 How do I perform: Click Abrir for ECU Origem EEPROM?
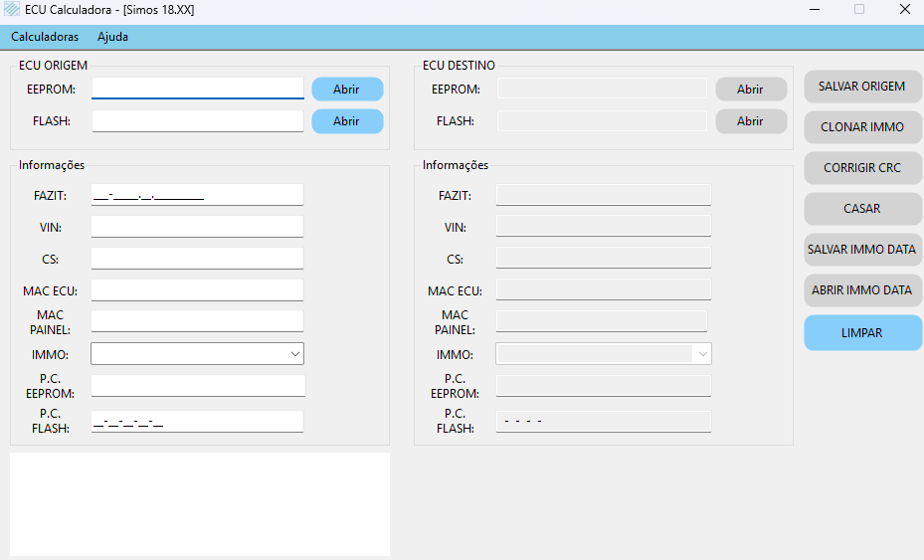pyautogui.click(x=346, y=90)
